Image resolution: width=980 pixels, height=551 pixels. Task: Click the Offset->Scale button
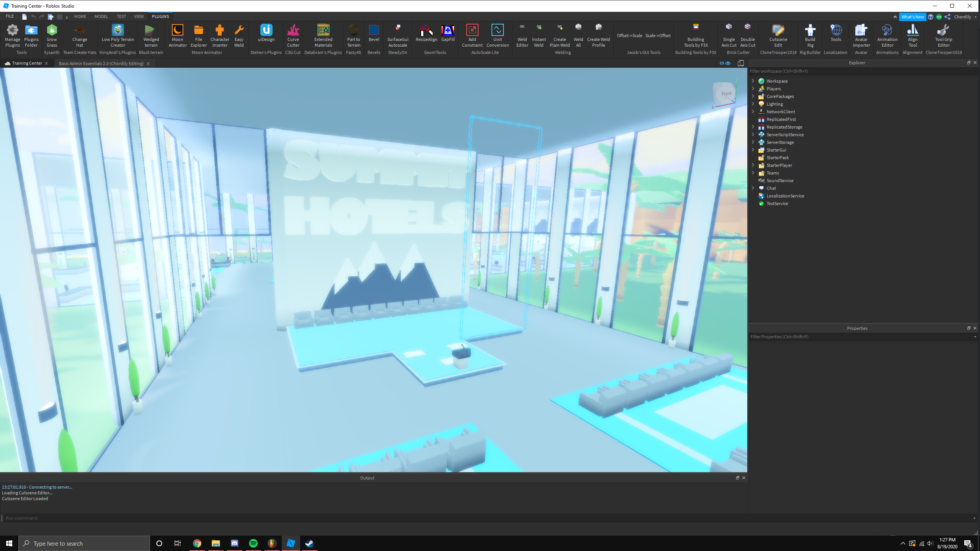tap(629, 36)
